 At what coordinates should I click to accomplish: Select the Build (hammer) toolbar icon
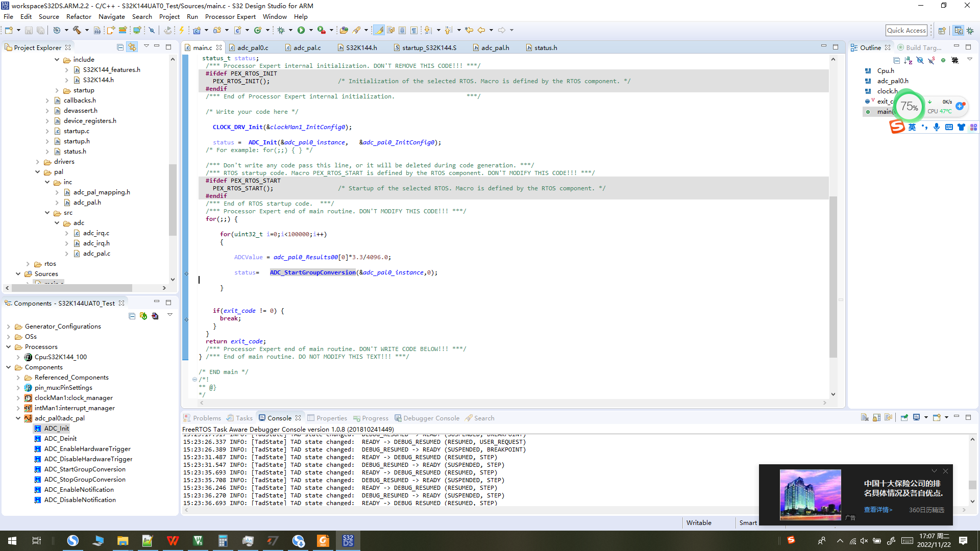click(x=77, y=30)
